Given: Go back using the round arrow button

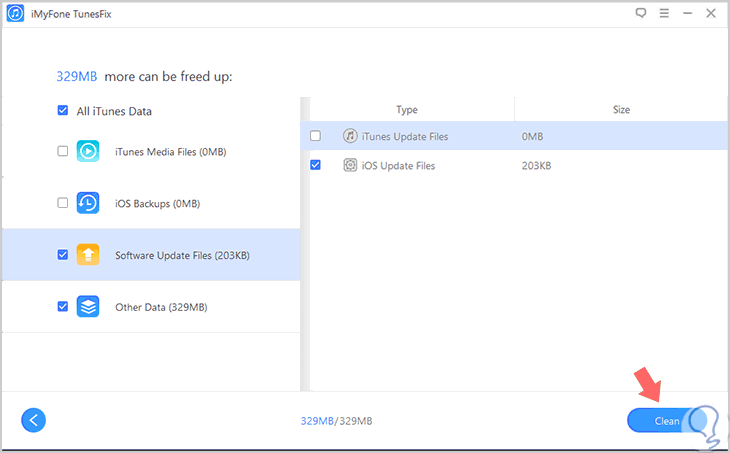Looking at the screenshot, I should 34,420.
